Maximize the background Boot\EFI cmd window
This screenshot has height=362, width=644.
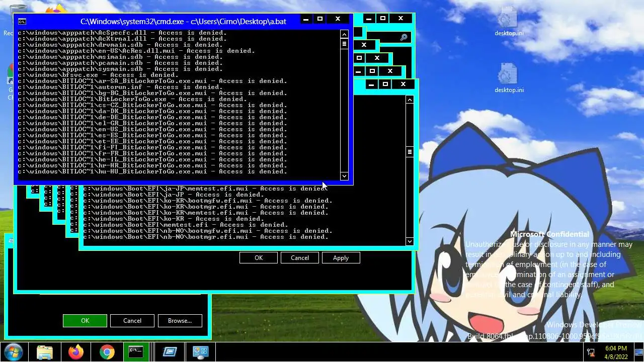pyautogui.click(x=385, y=84)
